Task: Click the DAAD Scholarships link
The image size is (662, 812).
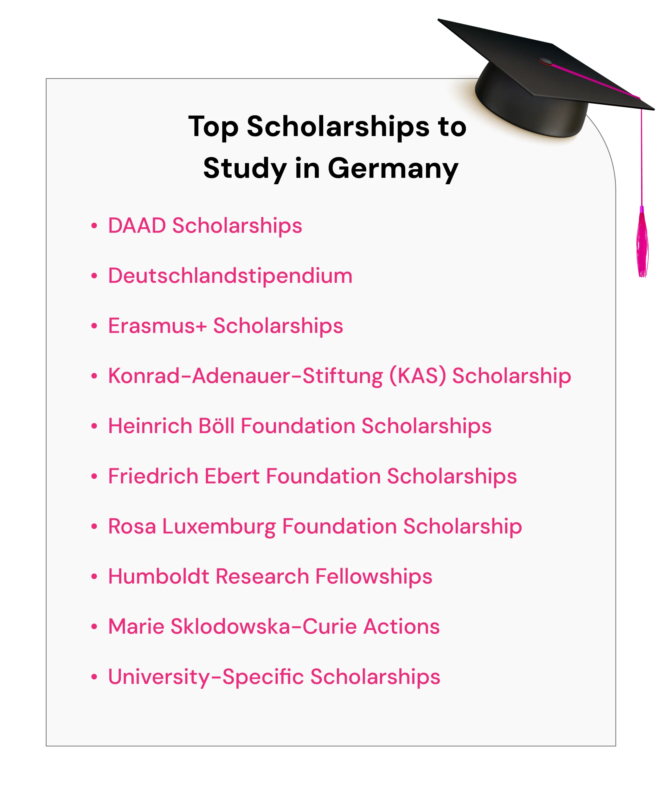Action: [x=205, y=226]
